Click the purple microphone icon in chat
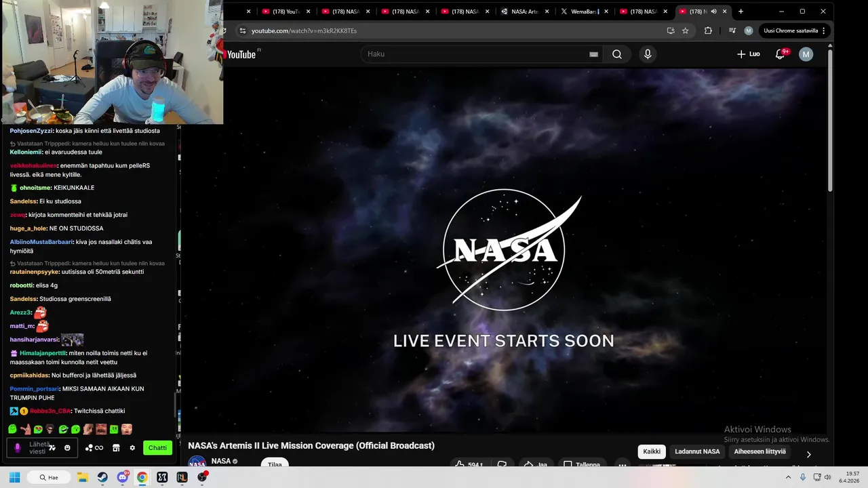This screenshot has height=488, width=868. (x=18, y=448)
